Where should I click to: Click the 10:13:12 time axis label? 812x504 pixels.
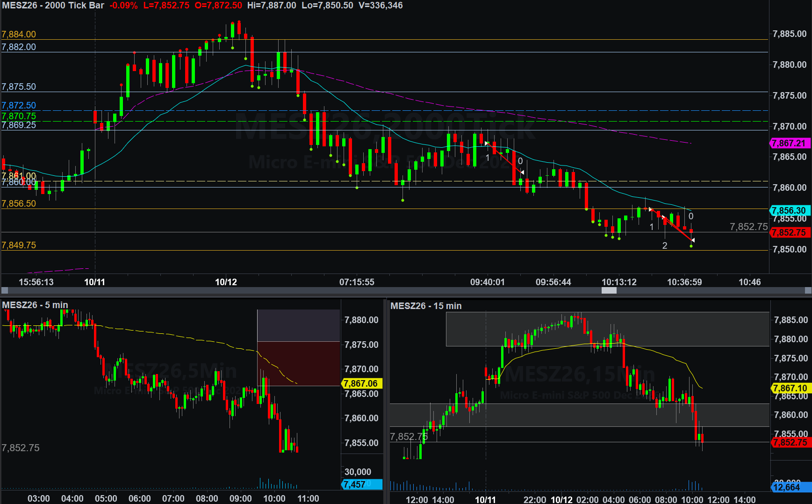click(x=619, y=282)
